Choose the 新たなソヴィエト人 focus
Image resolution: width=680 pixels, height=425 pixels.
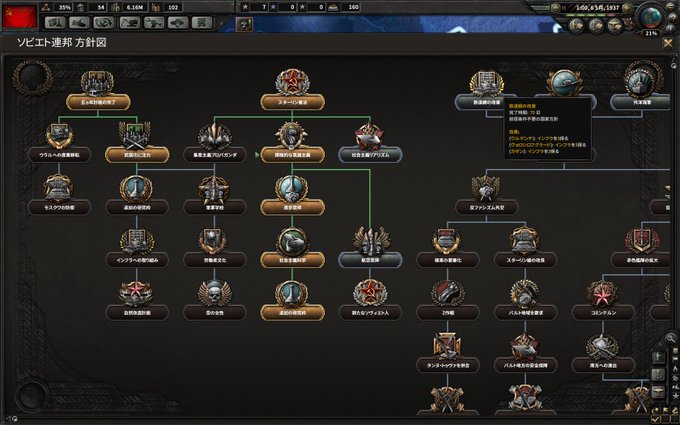(370, 313)
